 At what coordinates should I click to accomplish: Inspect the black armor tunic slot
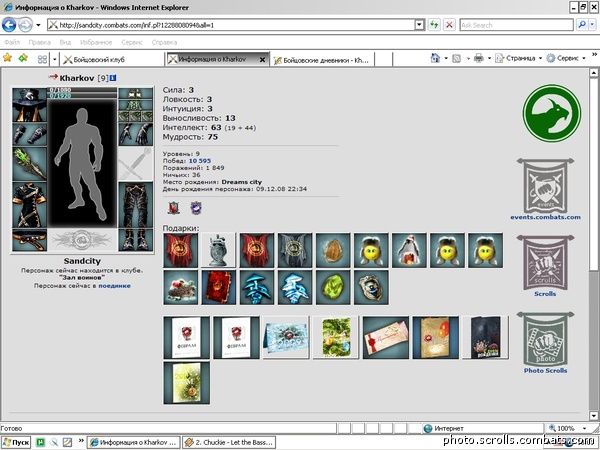[x=29, y=205]
